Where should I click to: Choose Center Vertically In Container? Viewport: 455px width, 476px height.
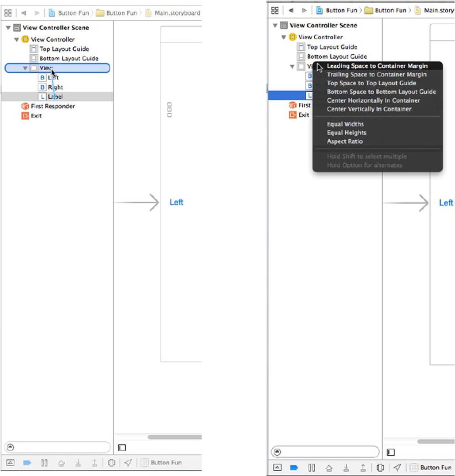click(x=377, y=109)
